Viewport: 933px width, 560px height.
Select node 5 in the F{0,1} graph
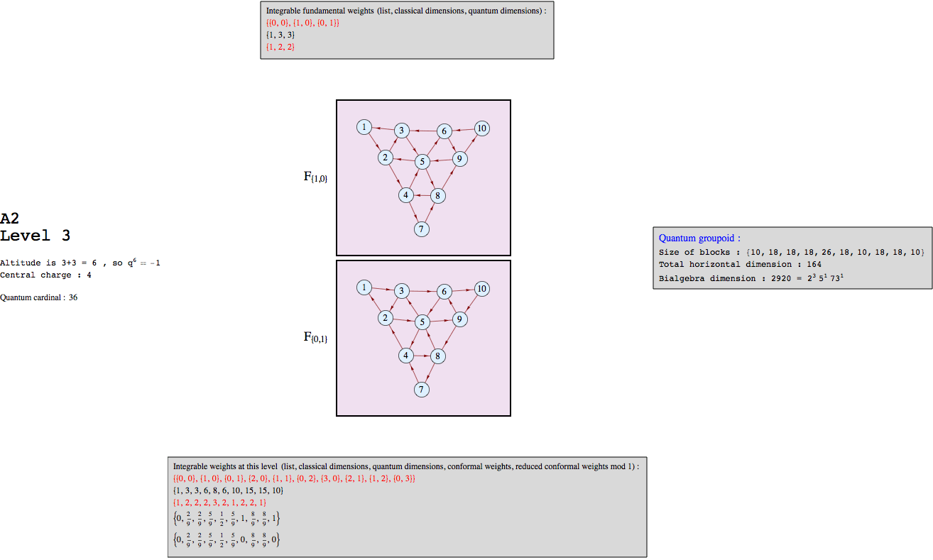(x=422, y=322)
